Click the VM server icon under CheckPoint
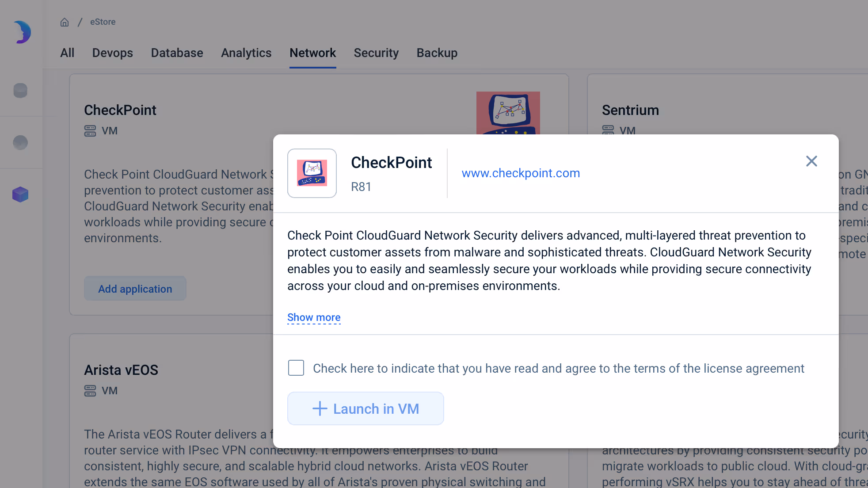 coord(90,130)
